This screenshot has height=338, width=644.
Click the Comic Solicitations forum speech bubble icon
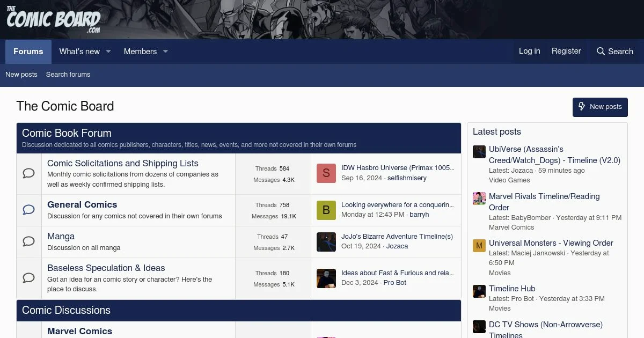click(29, 173)
